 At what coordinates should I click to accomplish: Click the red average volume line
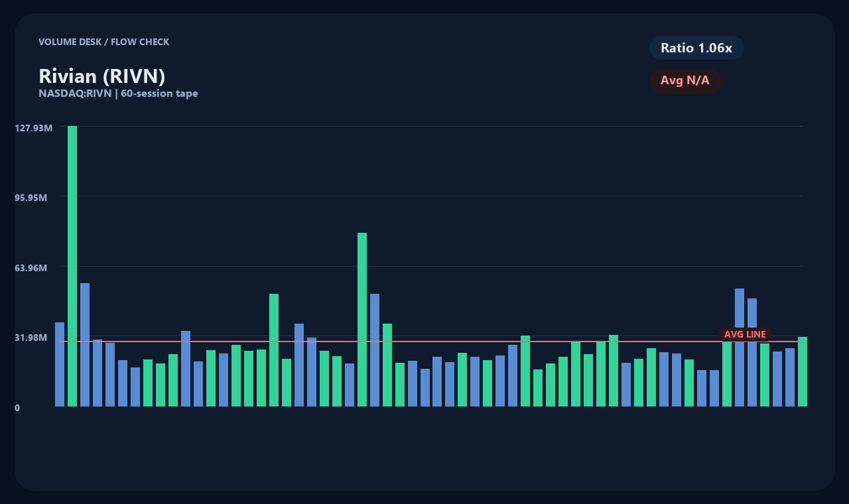(x=431, y=342)
